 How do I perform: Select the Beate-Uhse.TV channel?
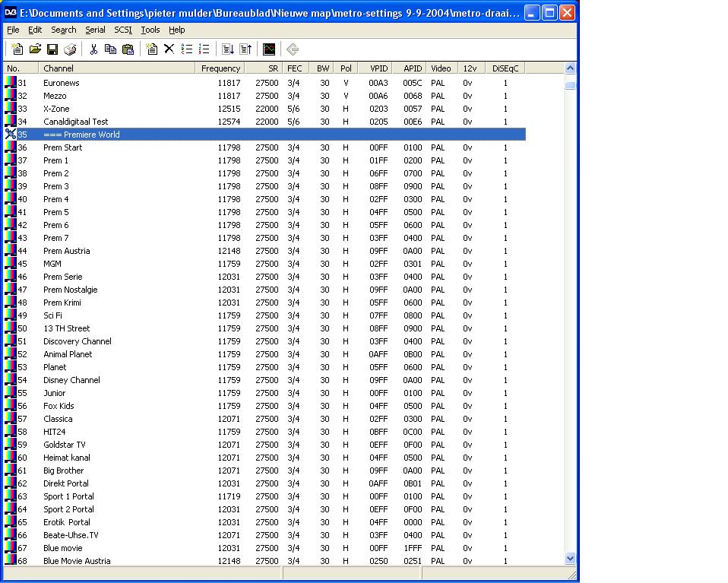click(x=264, y=534)
